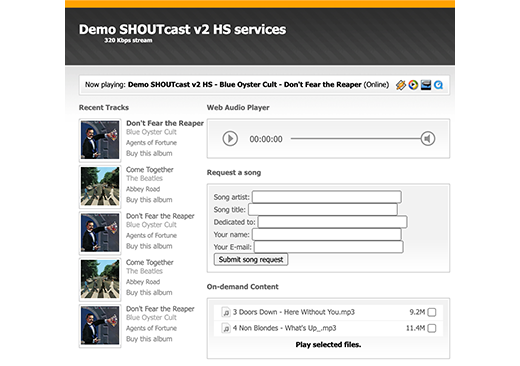Click the '11.4M' file size label

pyautogui.click(x=415, y=328)
